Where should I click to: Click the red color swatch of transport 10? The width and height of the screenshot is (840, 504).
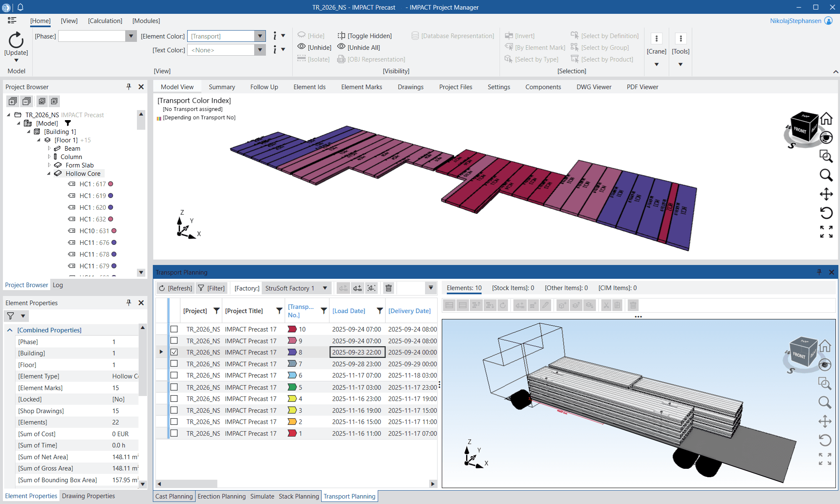[292, 329]
